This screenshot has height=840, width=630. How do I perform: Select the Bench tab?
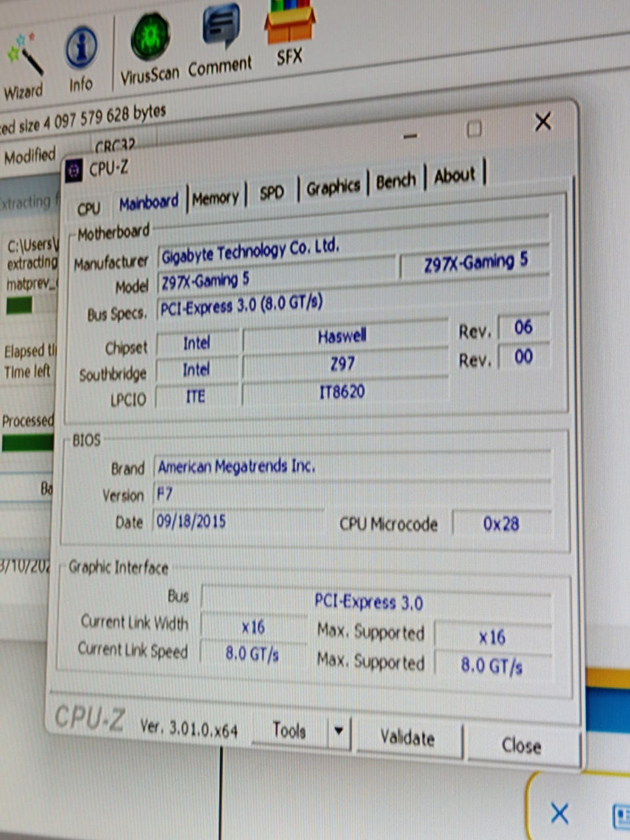pos(396,180)
